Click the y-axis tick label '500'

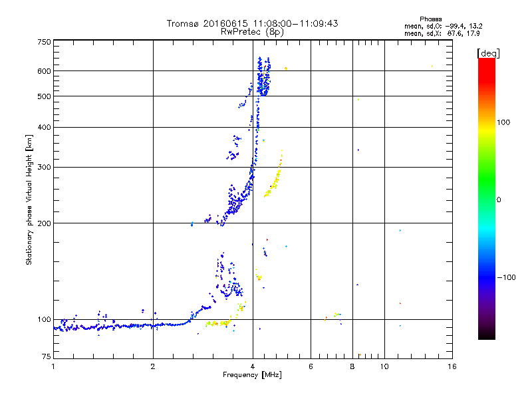pos(44,96)
